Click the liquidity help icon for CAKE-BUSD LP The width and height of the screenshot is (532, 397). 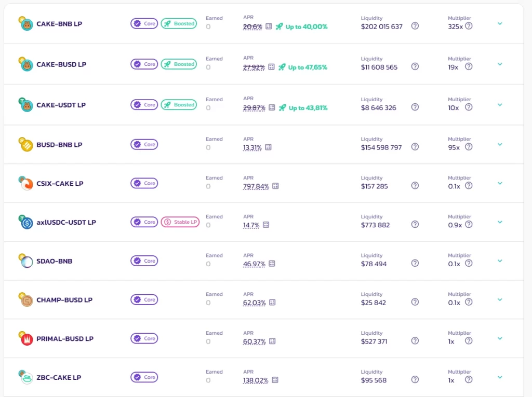(x=415, y=67)
